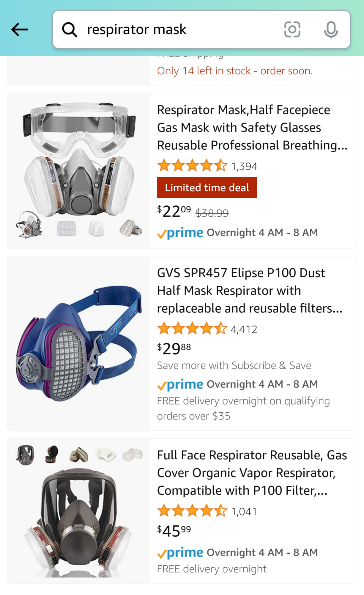Tap the microphone voice search icon
The width and height of the screenshot is (364, 595).
[331, 29]
